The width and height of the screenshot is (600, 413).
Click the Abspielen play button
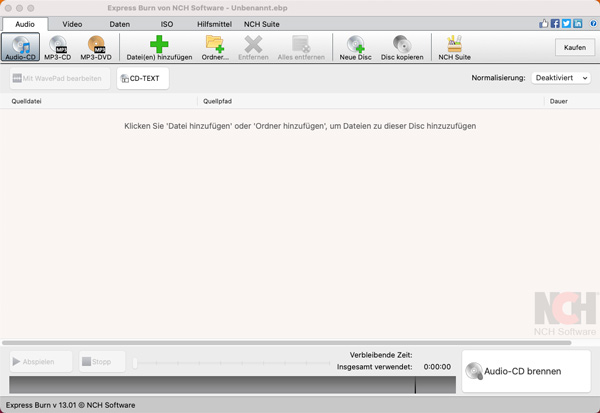click(x=41, y=361)
